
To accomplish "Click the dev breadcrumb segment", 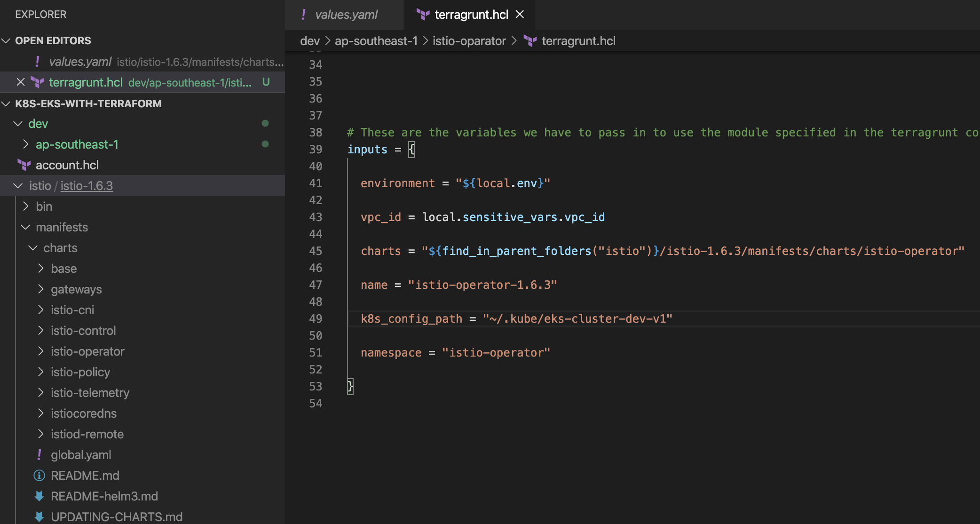I will [309, 41].
